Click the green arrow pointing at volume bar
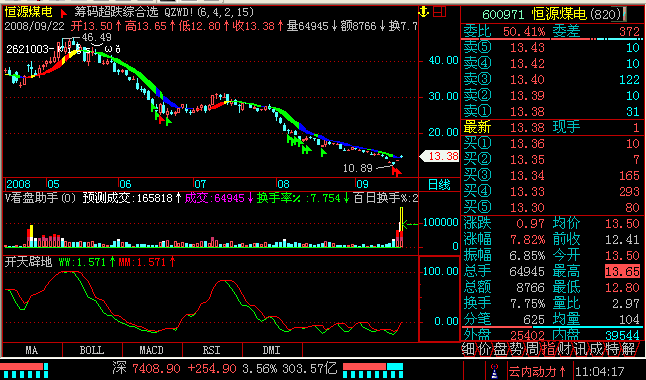 click(409, 224)
